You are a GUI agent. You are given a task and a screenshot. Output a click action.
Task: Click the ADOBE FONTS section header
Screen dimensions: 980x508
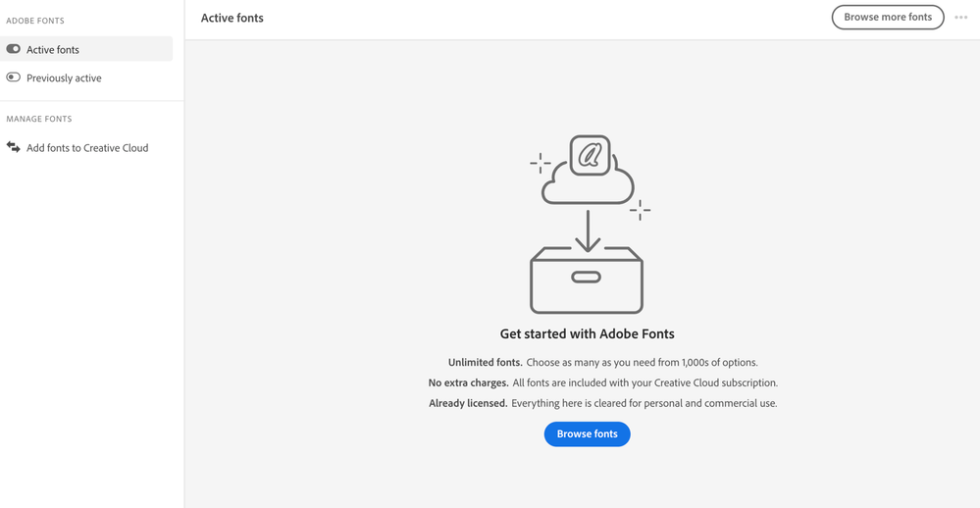tap(35, 21)
